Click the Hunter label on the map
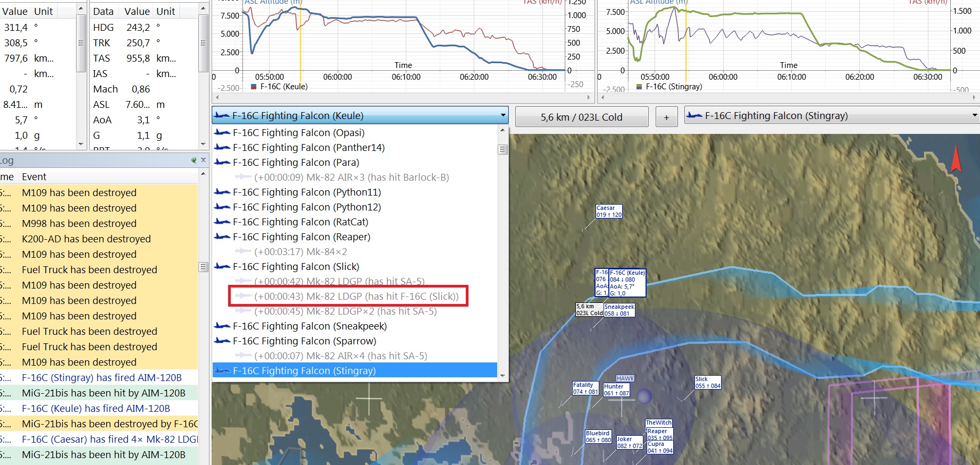The image size is (980, 465). (x=616, y=390)
